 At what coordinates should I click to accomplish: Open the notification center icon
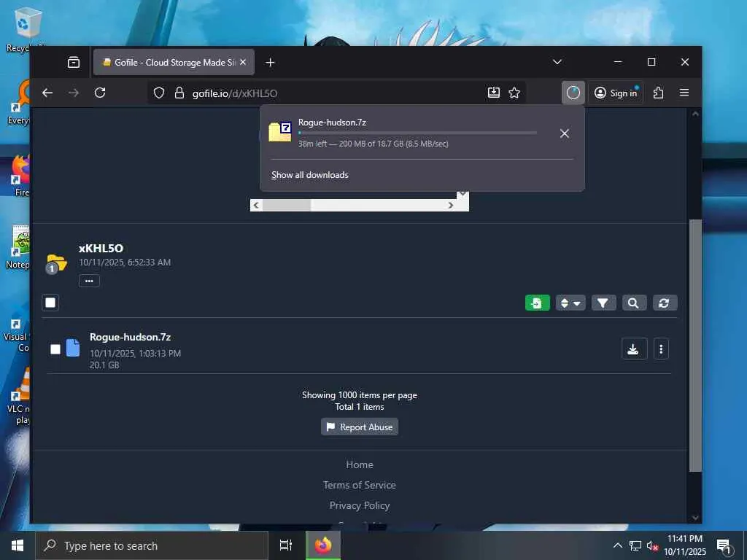[x=724, y=547]
